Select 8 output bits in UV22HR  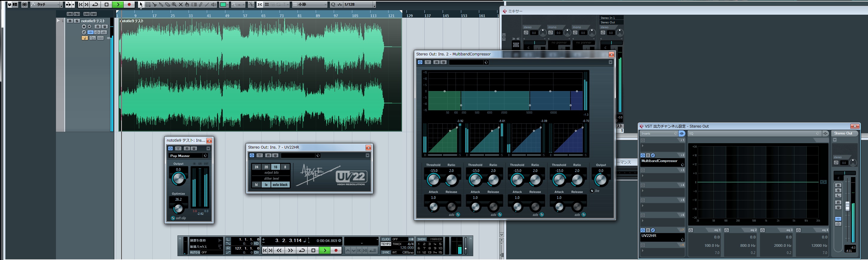(x=285, y=167)
